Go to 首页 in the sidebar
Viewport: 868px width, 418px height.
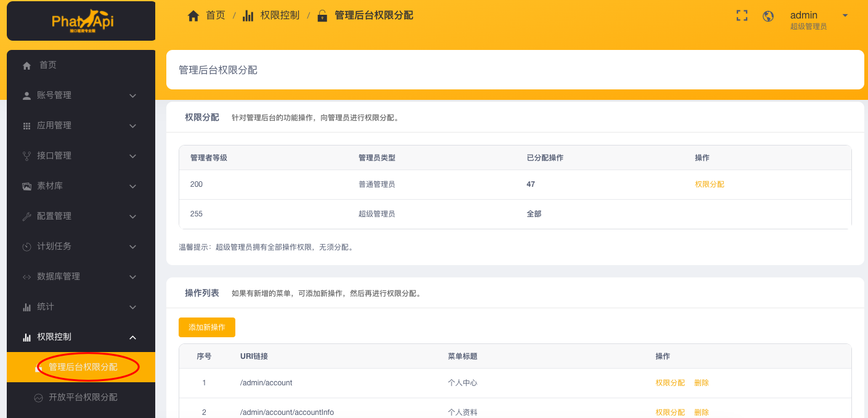tap(48, 65)
